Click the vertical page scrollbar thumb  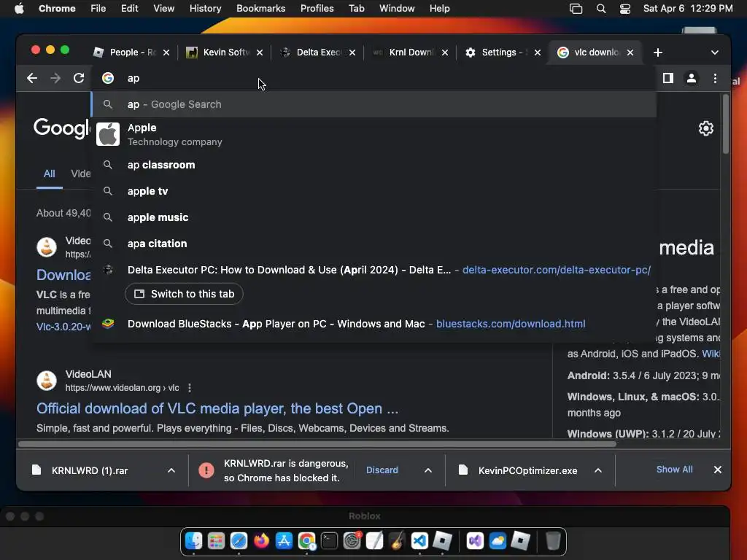point(726,125)
